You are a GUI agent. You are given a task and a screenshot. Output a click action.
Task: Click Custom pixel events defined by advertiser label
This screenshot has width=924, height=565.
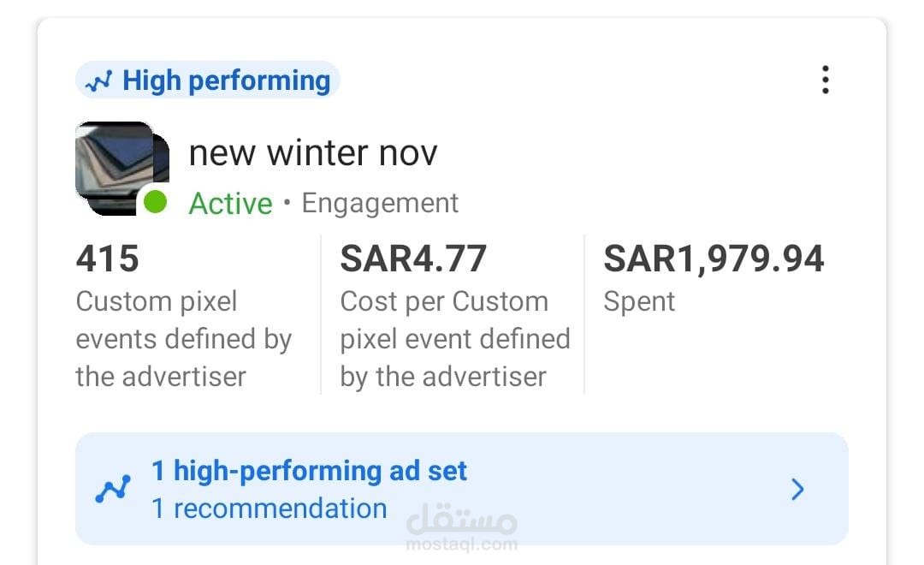pos(183,339)
